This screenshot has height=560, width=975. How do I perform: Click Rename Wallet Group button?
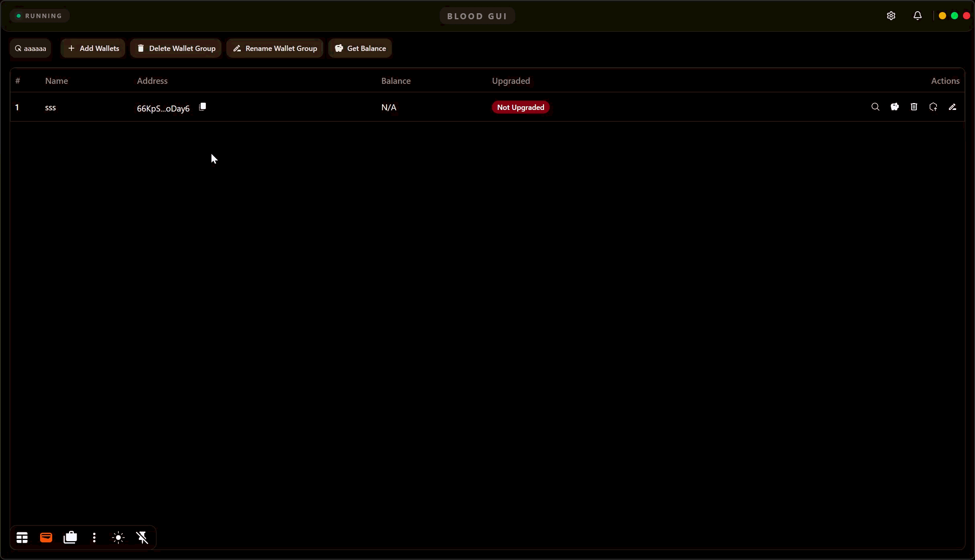pos(275,49)
